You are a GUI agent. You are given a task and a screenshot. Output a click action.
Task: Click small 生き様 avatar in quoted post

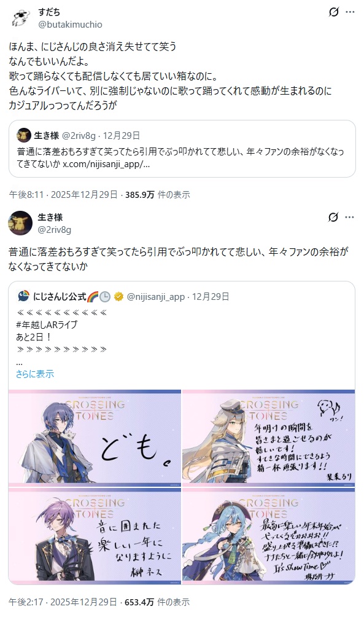point(24,135)
